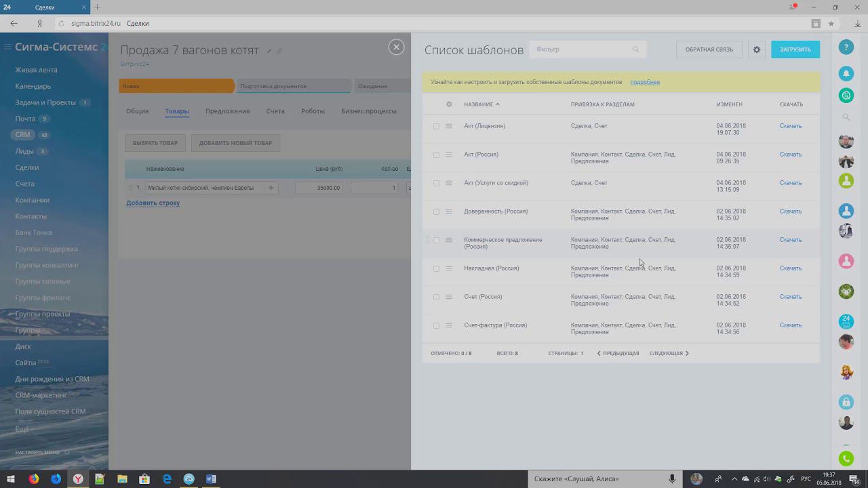Viewport: 868px width, 488px height.
Task: Open template list settings gear
Action: pos(757,49)
